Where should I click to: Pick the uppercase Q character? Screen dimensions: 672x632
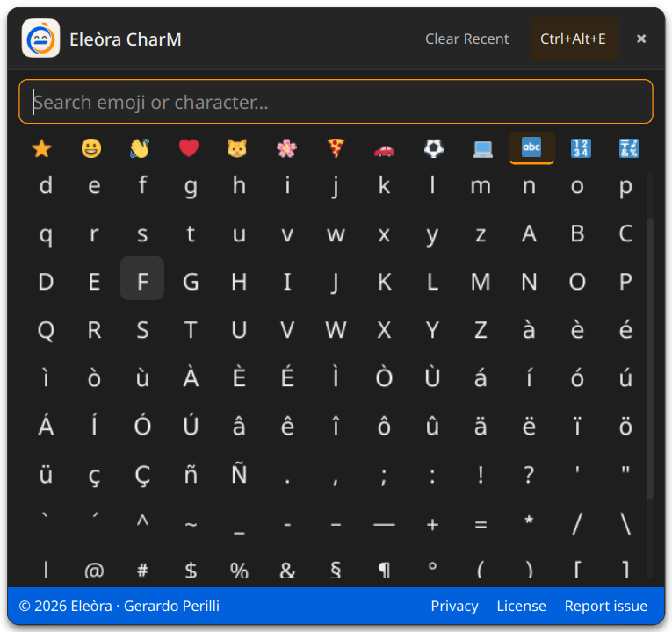pos(46,330)
